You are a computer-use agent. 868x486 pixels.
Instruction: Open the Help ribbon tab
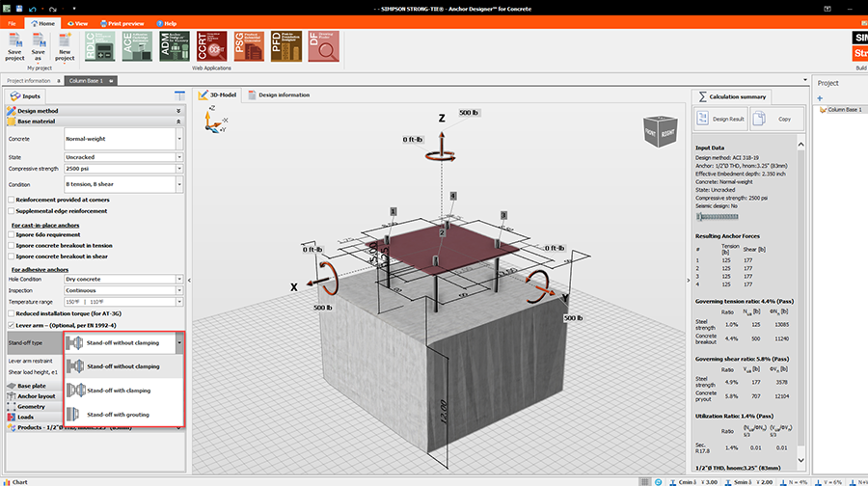(x=166, y=23)
